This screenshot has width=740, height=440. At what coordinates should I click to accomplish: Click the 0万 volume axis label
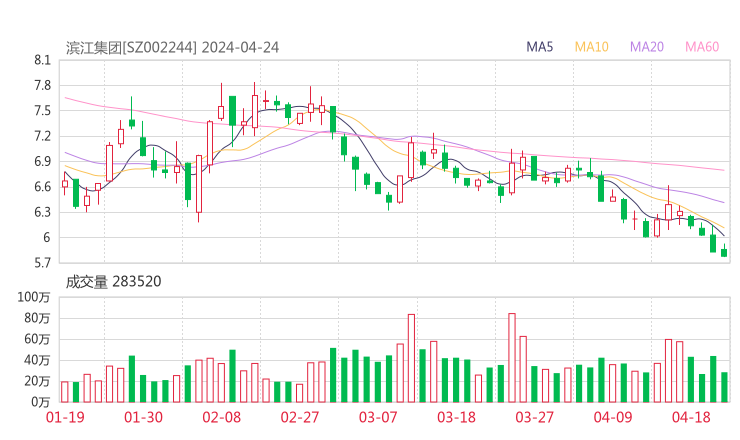(40, 402)
